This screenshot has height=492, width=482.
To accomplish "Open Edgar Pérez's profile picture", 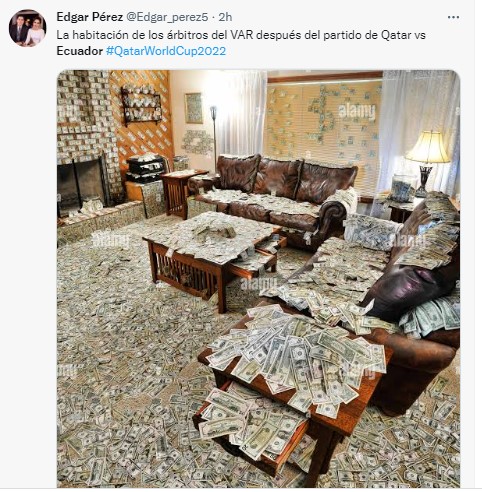I will (x=27, y=28).
